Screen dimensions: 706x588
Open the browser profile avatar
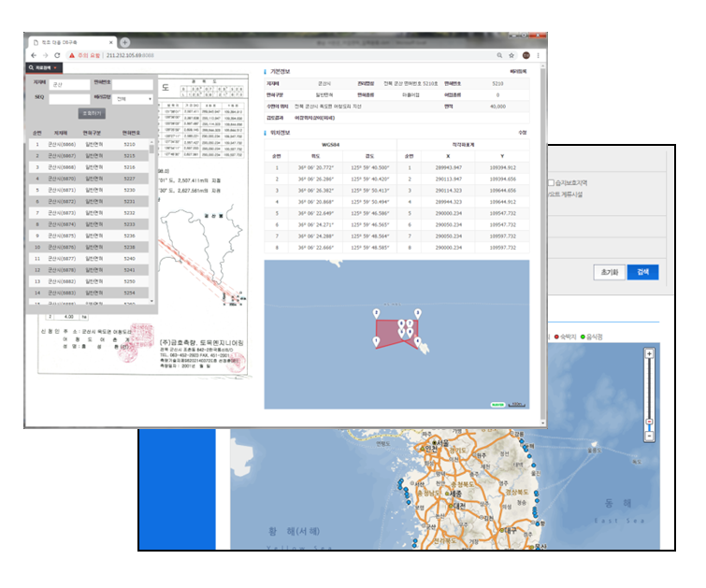pyautogui.click(x=526, y=55)
